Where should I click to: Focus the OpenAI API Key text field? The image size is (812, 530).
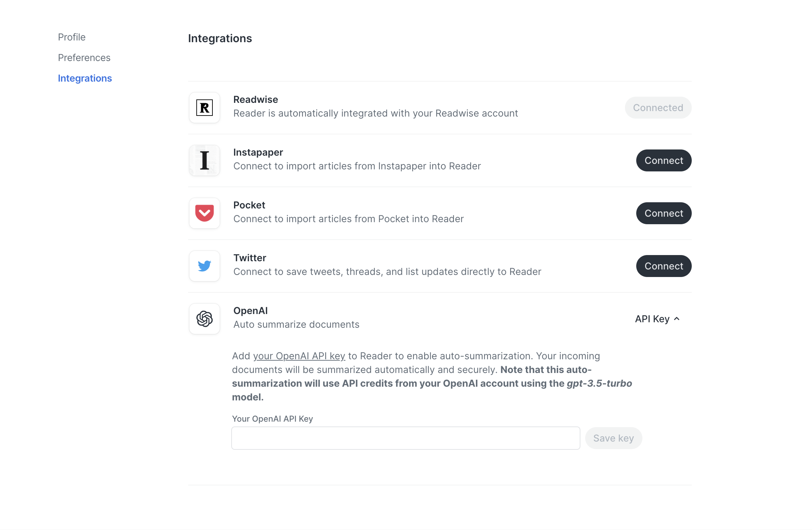[x=406, y=438]
